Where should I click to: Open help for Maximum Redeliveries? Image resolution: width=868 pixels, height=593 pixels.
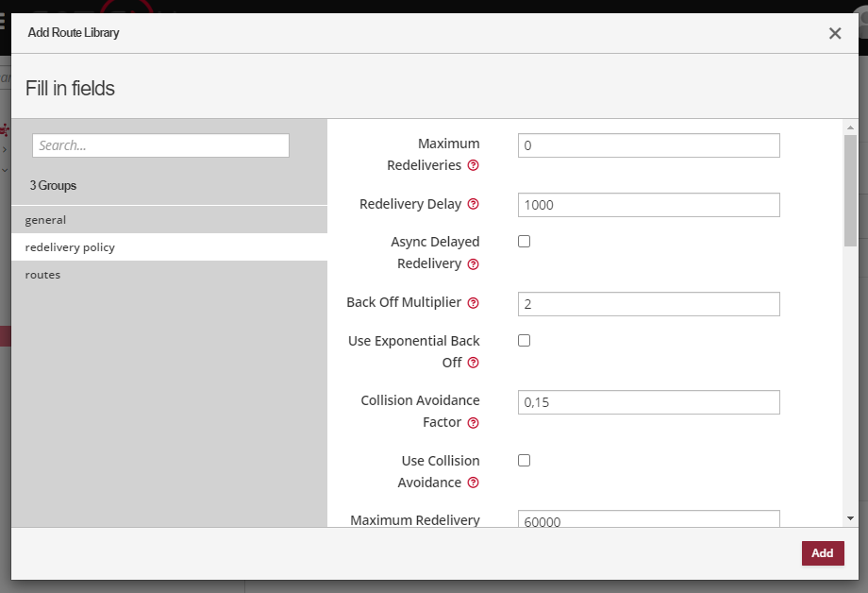471,165
